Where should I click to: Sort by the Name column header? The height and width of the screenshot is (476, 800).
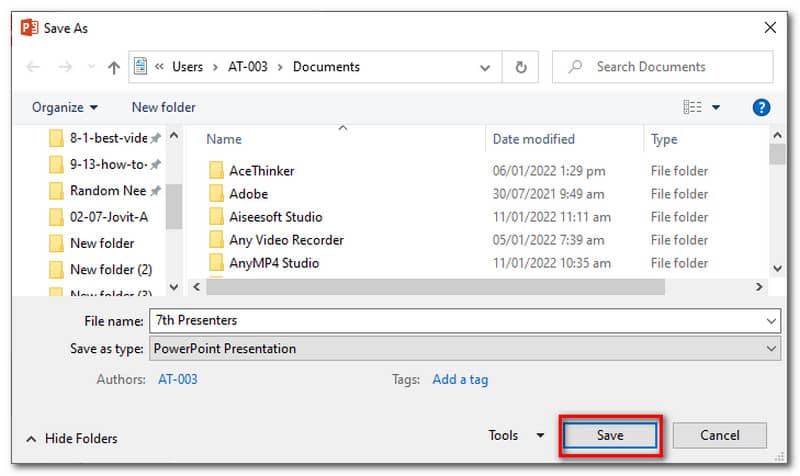pyautogui.click(x=224, y=139)
